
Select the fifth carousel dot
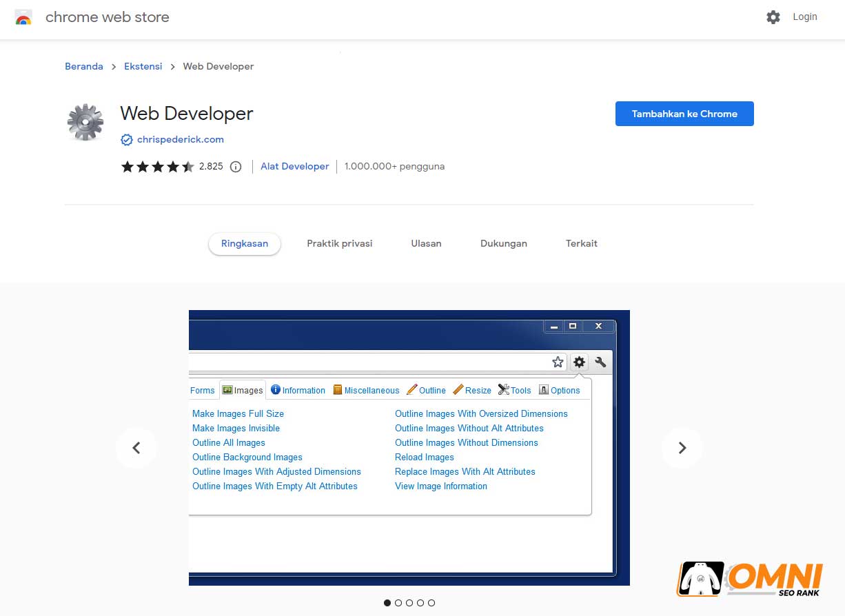pos(431,603)
